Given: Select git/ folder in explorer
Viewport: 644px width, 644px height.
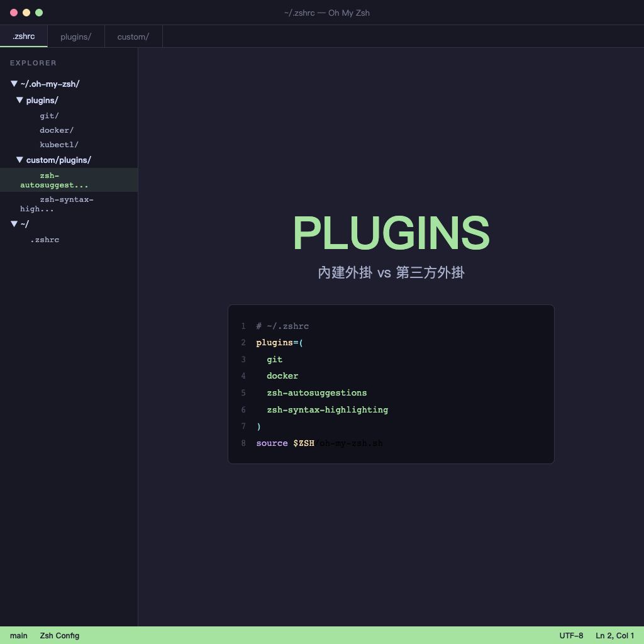Looking at the screenshot, I should tap(49, 116).
